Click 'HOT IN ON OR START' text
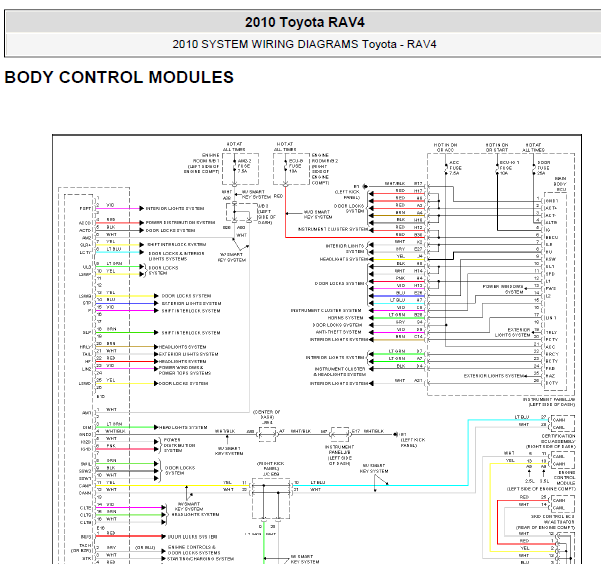601x564 pixels. 497,148
